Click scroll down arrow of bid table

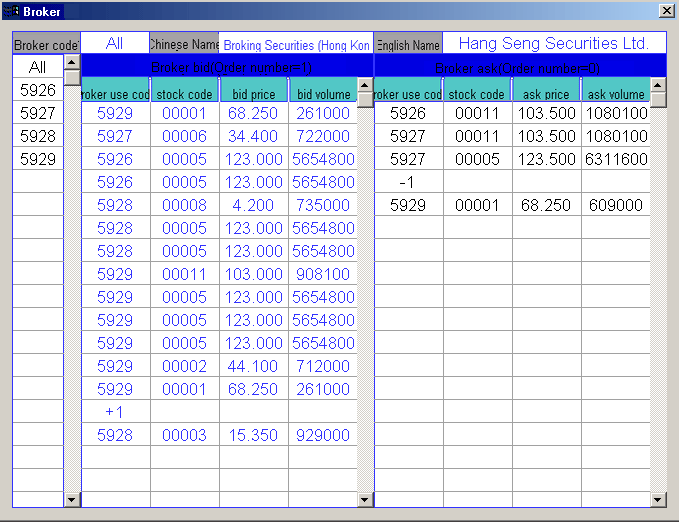365,500
